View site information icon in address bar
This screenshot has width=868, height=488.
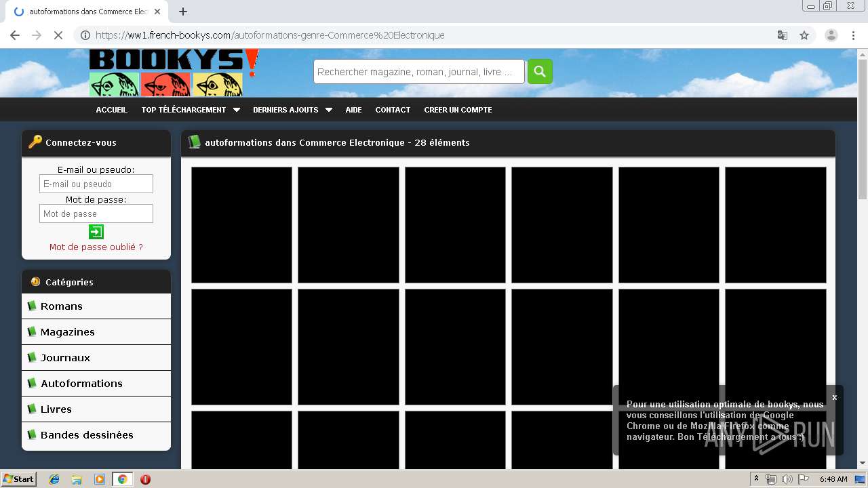point(85,35)
